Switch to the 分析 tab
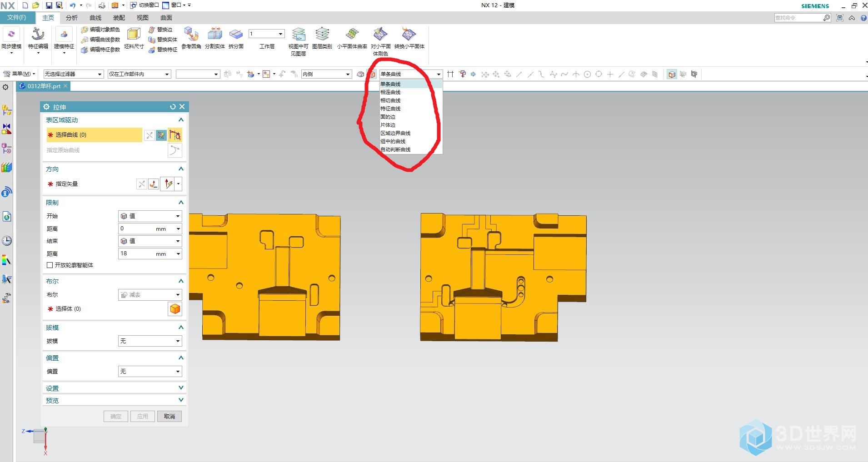The width and height of the screenshot is (868, 462). pyautogui.click(x=72, y=18)
